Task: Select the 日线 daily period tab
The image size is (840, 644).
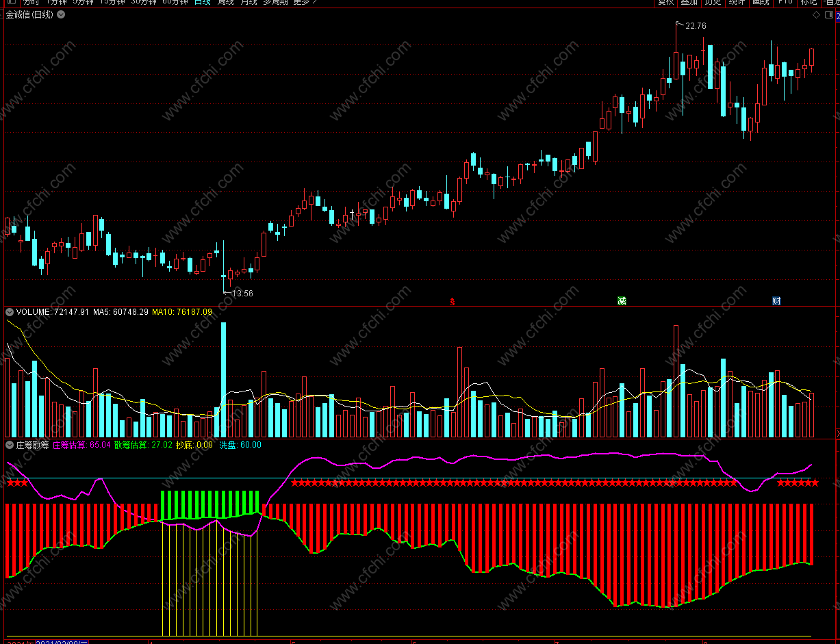Action: click(203, 3)
